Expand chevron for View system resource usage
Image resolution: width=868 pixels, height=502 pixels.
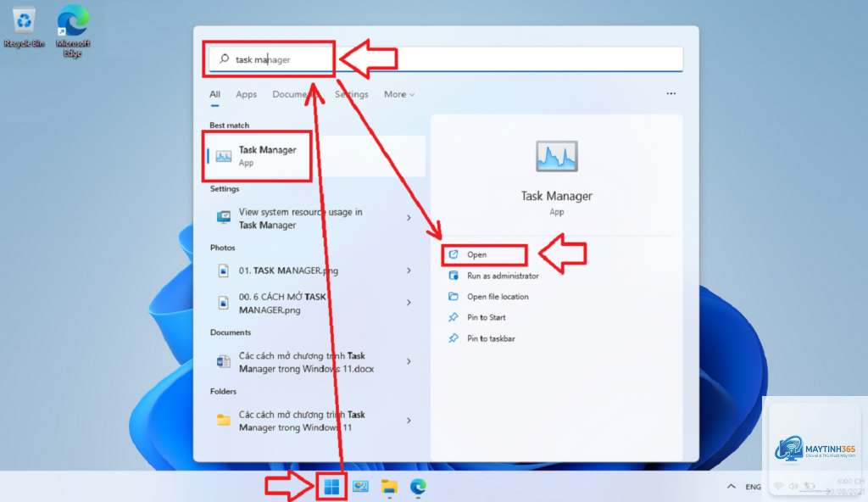409,218
